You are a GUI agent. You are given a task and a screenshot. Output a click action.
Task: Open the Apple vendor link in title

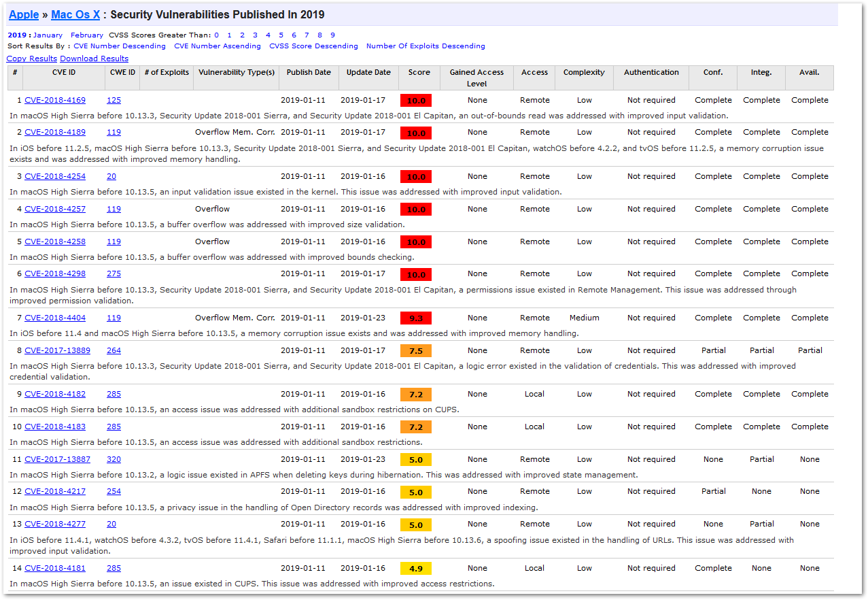[x=24, y=14]
